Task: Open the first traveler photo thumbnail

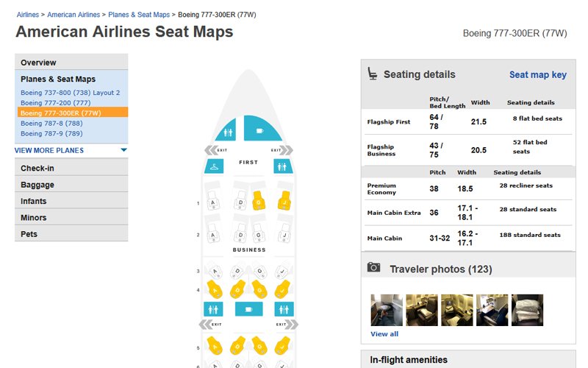Action: (x=387, y=311)
